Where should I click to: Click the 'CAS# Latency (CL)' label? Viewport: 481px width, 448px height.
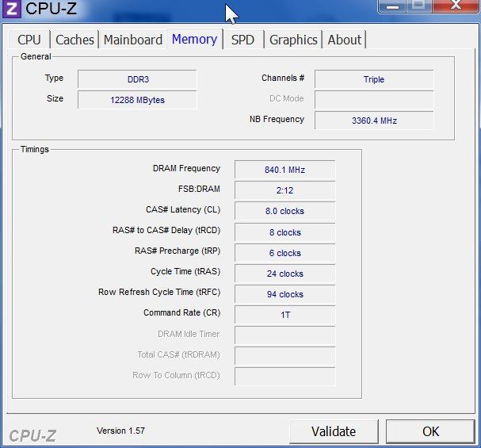coord(183,209)
